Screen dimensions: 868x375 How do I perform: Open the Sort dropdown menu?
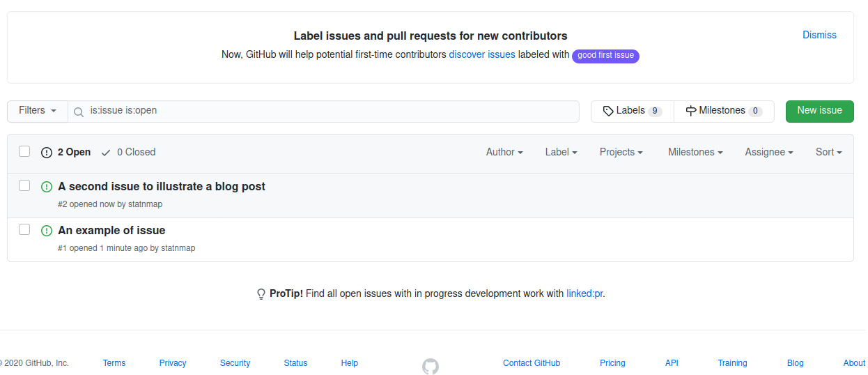(x=829, y=152)
